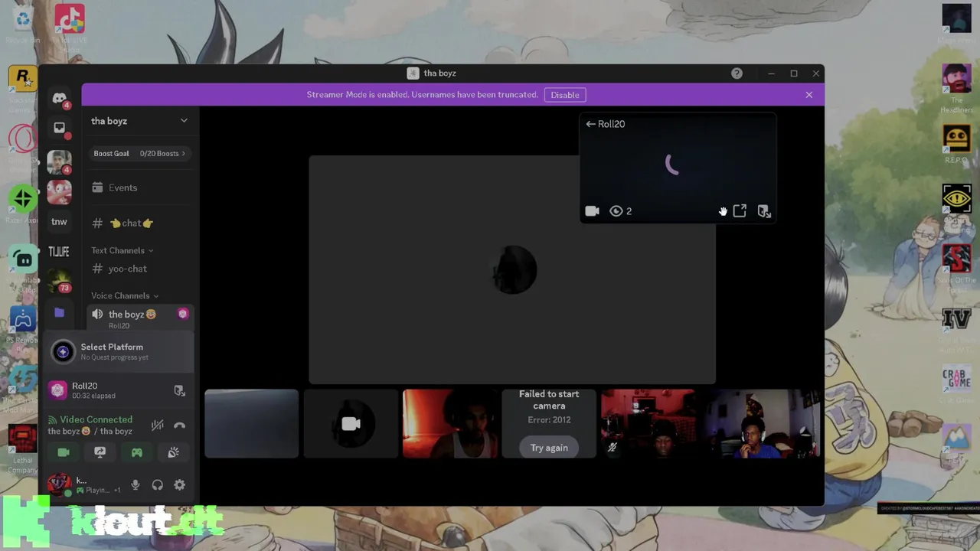The height and width of the screenshot is (551, 980).
Task: Toggle headphone deafen
Action: pyautogui.click(x=157, y=484)
